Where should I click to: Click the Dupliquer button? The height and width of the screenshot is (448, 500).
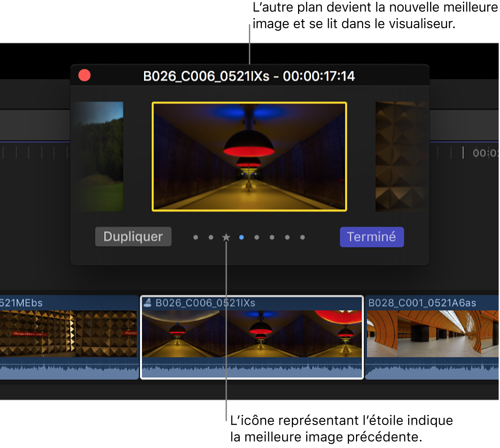pyautogui.click(x=133, y=237)
